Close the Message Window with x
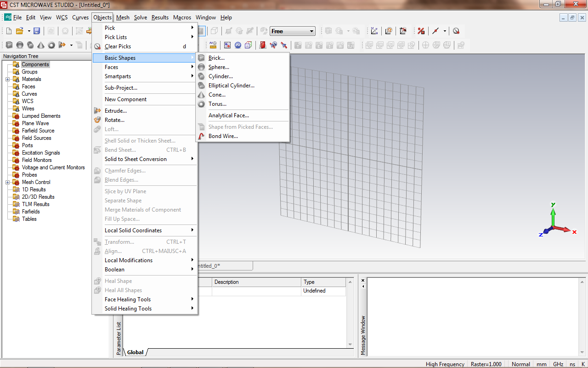The width and height of the screenshot is (588, 368). pos(363,280)
